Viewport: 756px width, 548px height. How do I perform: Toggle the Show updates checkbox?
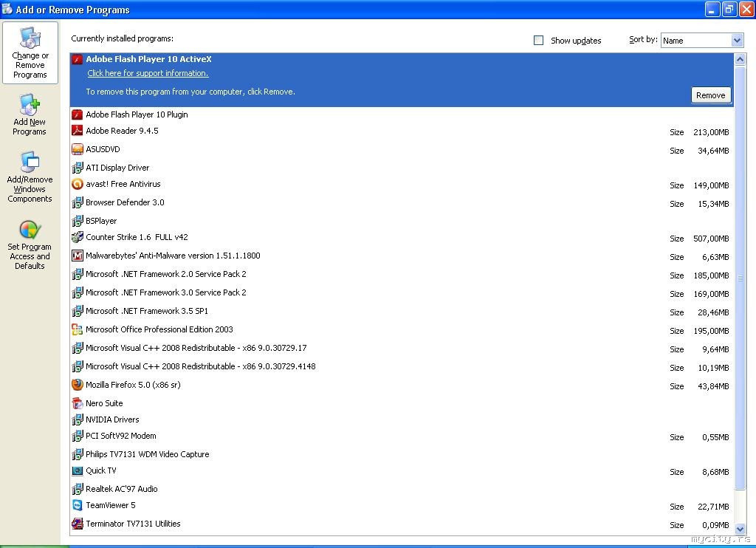pyautogui.click(x=538, y=41)
